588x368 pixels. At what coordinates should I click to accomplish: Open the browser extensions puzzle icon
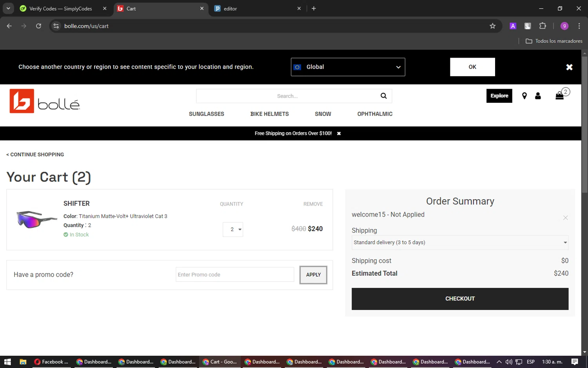click(x=543, y=26)
